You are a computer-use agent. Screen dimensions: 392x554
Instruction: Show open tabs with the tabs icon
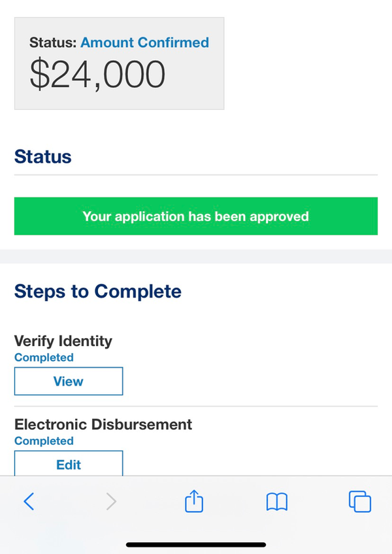360,502
